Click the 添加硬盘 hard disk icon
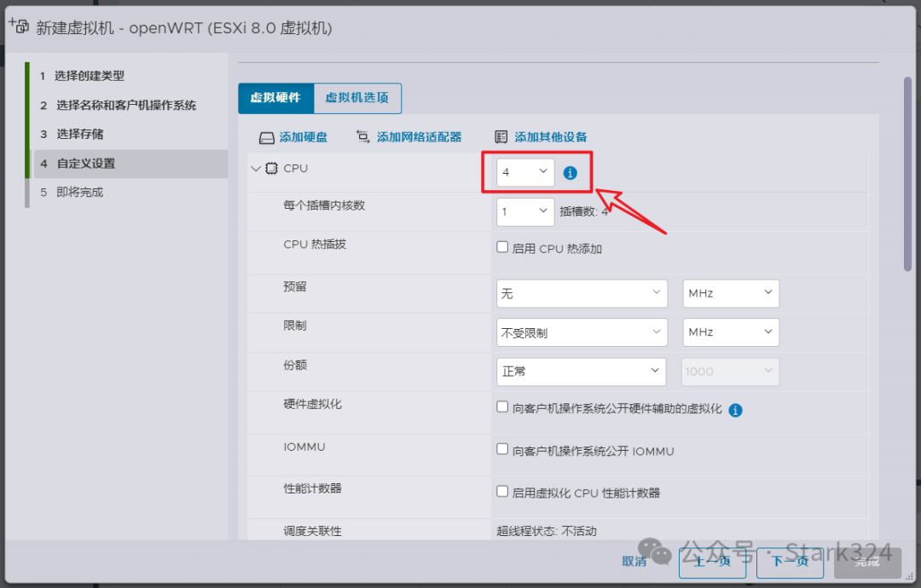This screenshot has width=921, height=588. coord(267,135)
